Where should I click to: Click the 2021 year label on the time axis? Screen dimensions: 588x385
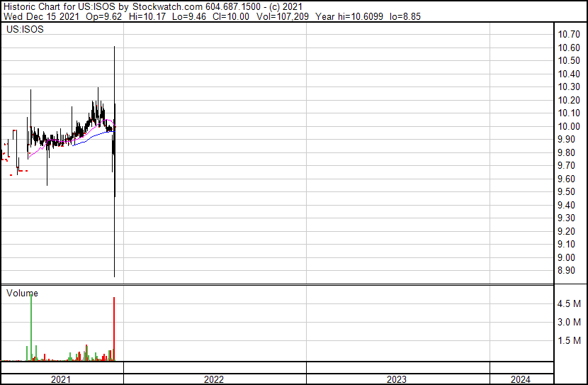point(61,379)
